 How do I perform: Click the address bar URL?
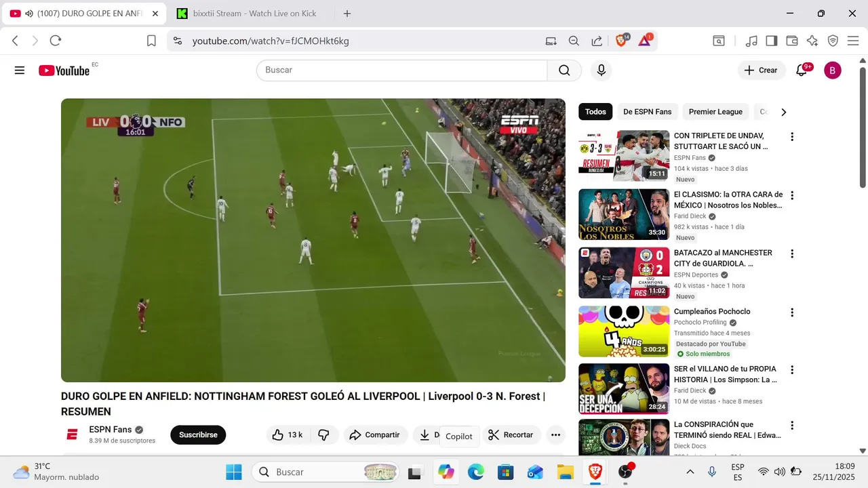point(271,41)
